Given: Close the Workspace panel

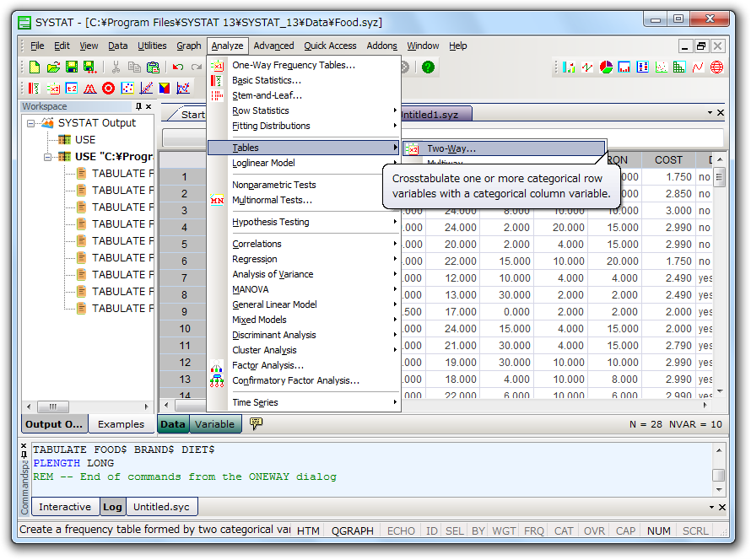Looking at the screenshot, I should coord(149,106).
